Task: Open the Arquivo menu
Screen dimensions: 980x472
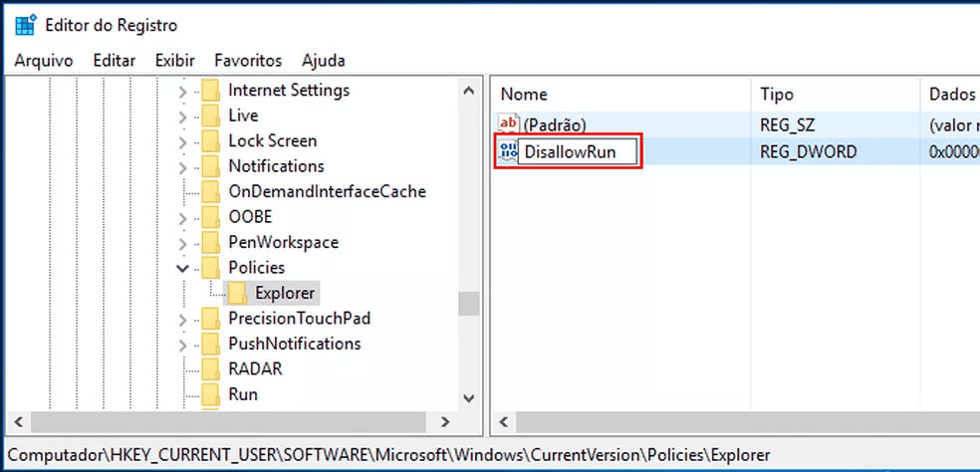Action: (x=44, y=61)
